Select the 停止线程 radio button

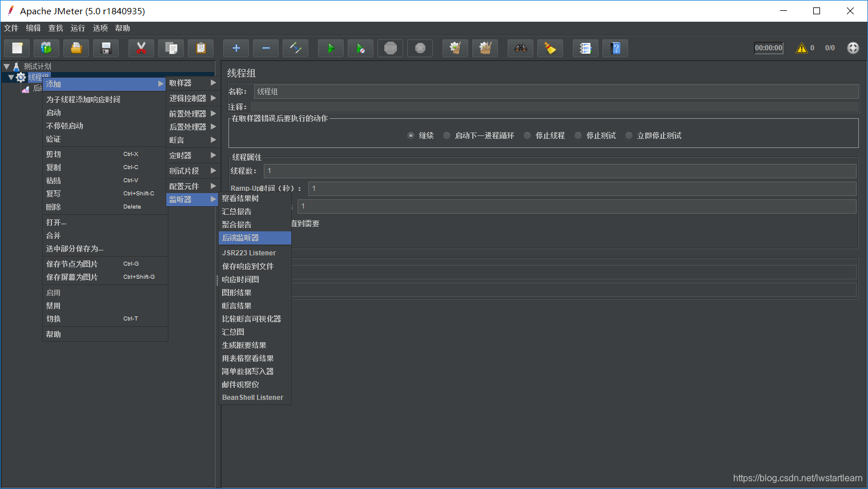pos(528,135)
